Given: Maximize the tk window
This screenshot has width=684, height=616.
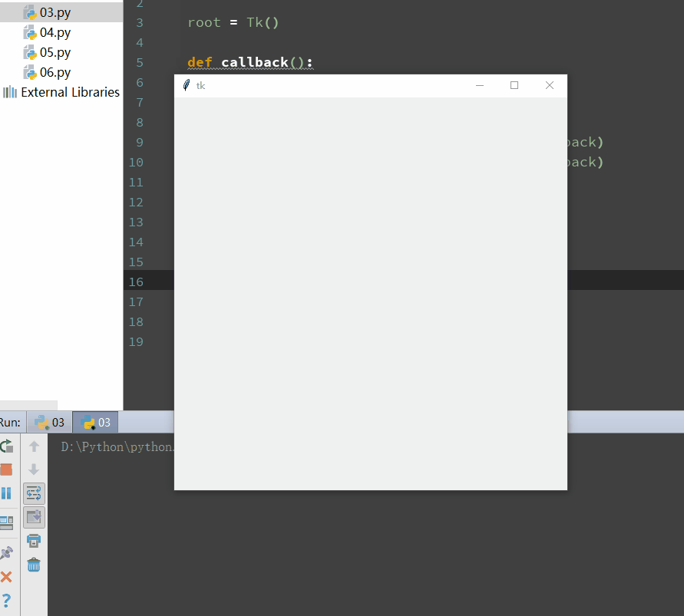Looking at the screenshot, I should point(514,85).
